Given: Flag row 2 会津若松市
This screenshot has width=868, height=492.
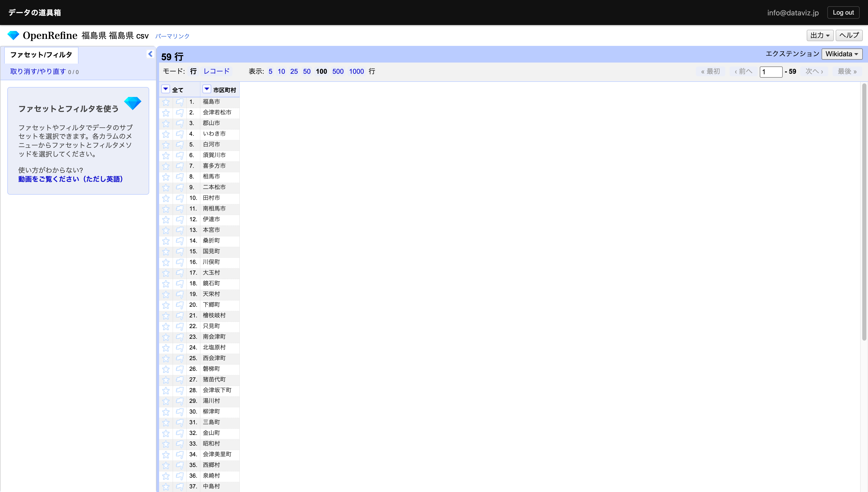Looking at the screenshot, I should coord(179,113).
